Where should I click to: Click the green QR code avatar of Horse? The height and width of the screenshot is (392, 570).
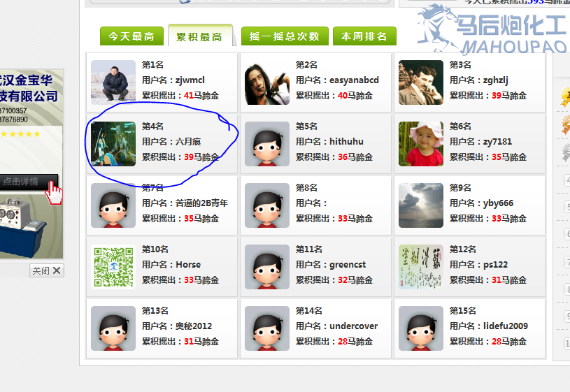click(x=113, y=267)
